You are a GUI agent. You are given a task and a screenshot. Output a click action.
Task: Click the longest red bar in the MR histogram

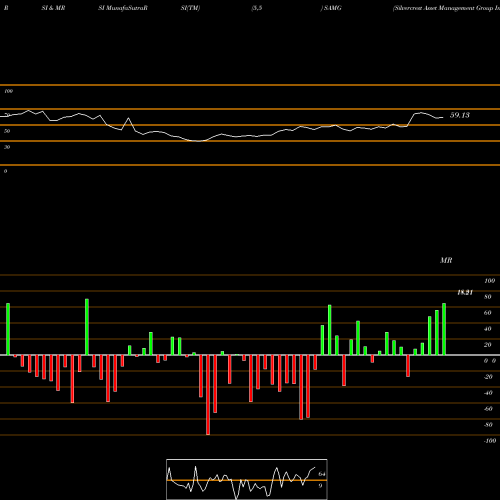click(x=208, y=395)
